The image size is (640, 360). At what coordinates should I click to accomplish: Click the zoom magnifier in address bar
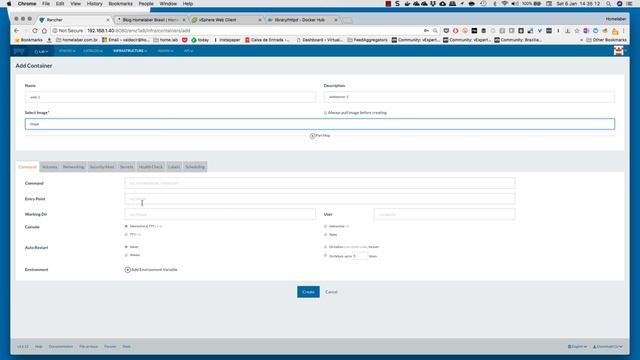(x=436, y=31)
